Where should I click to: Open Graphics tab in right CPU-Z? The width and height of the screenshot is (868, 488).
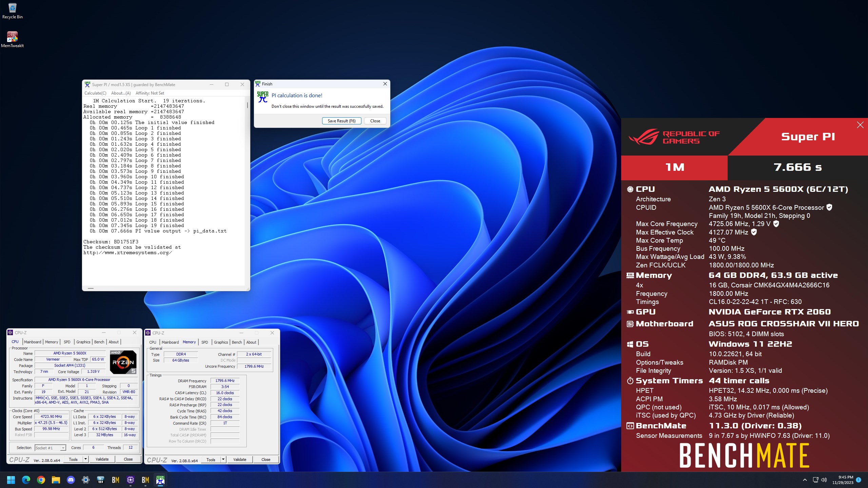pyautogui.click(x=221, y=342)
